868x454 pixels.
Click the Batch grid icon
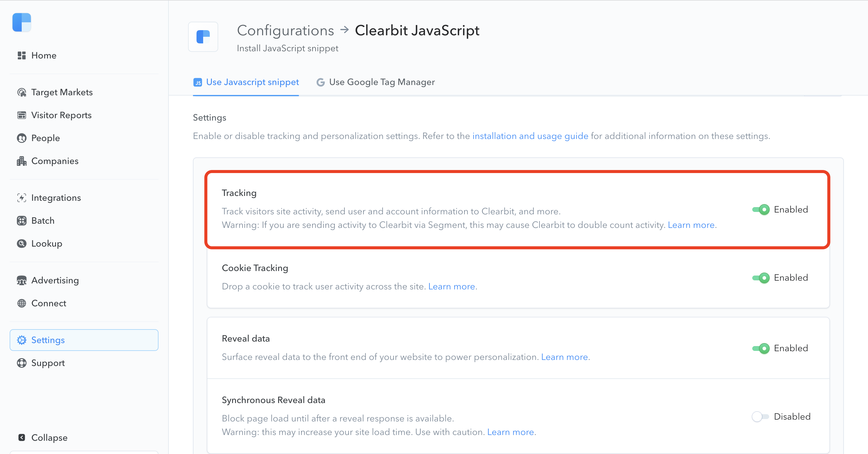[22, 220]
